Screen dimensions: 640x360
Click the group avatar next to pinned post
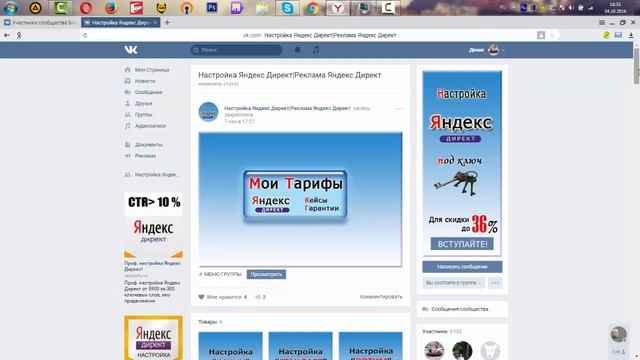pyautogui.click(x=208, y=112)
